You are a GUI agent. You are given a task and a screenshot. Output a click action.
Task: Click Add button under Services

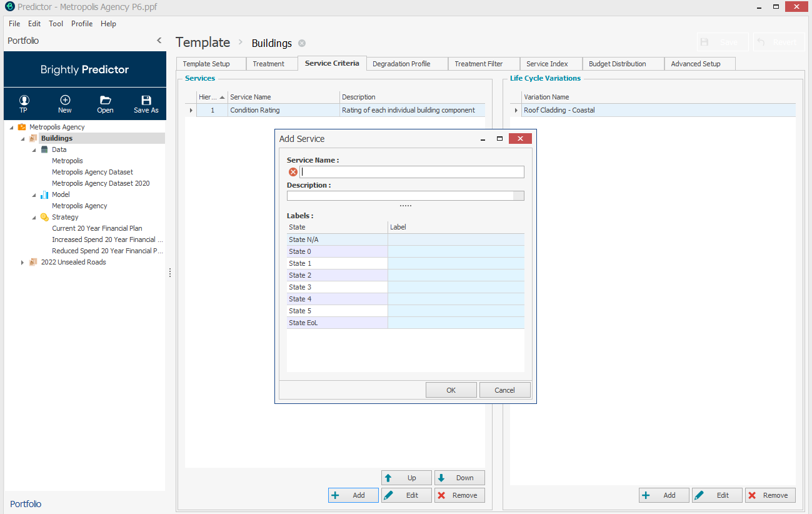click(353, 495)
